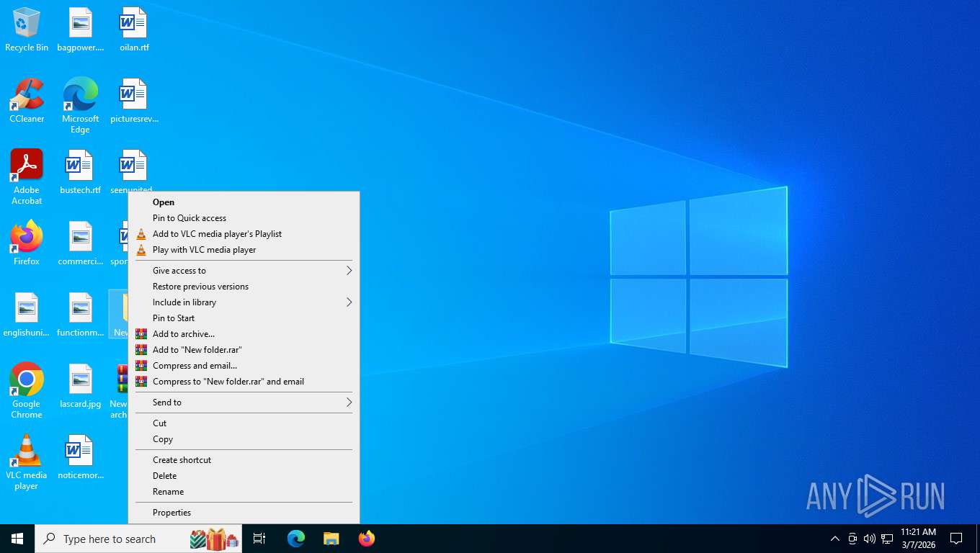Choose Add to VLC media player's Playlist
The image size is (980, 553).
[244, 234]
